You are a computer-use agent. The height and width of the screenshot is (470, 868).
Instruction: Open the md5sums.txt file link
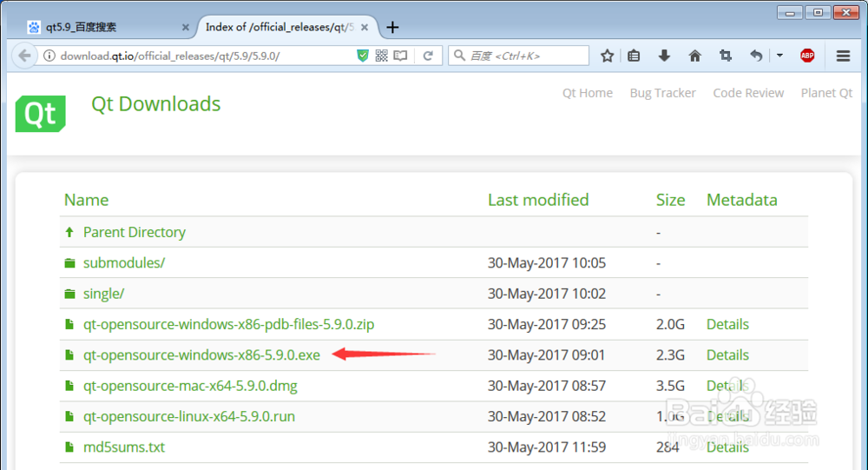[x=124, y=447]
